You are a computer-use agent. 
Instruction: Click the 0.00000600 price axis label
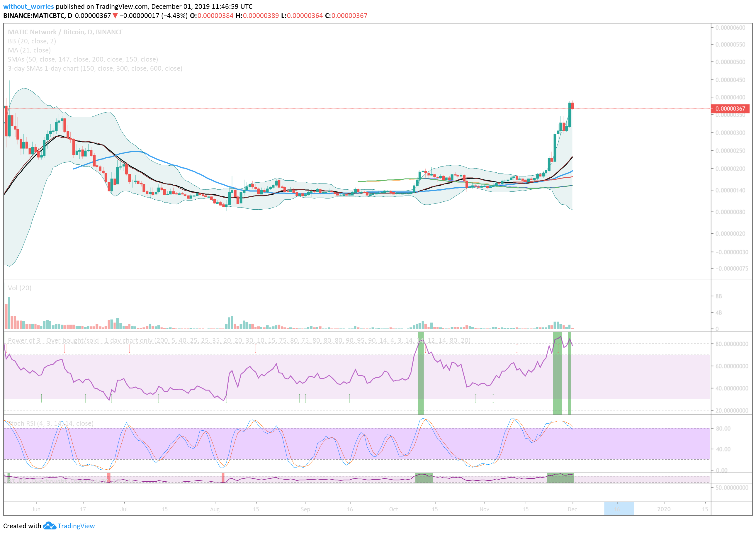tap(730, 28)
